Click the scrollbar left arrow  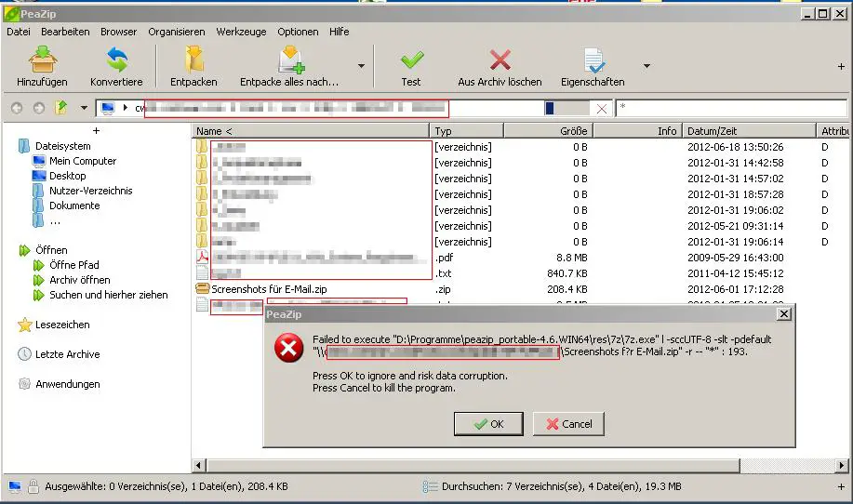[198, 465]
